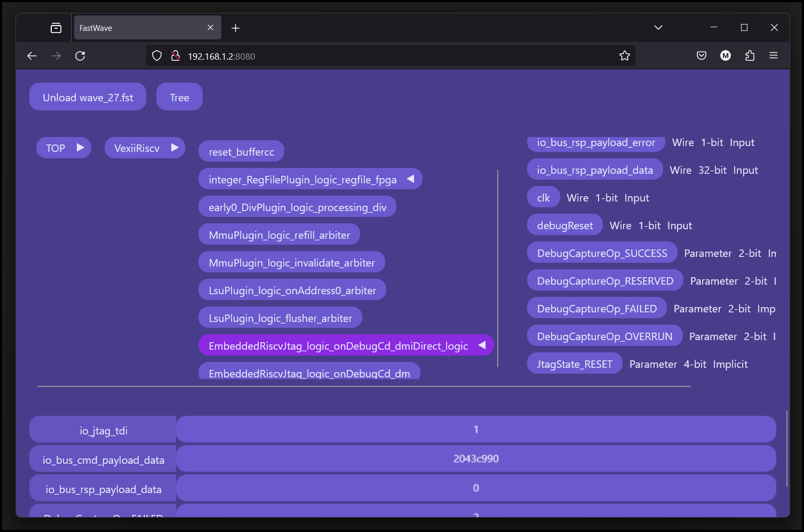Open a new tab with plus
This screenshot has width=804, height=532.
pyautogui.click(x=235, y=28)
